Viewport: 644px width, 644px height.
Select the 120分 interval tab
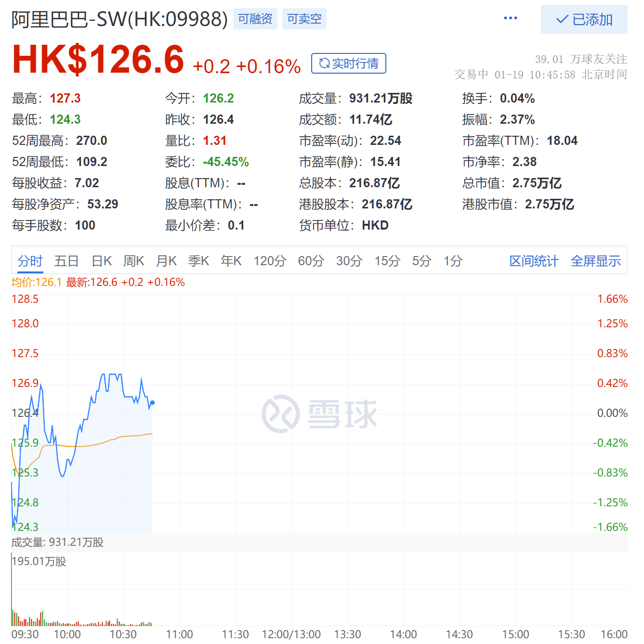[270, 261]
